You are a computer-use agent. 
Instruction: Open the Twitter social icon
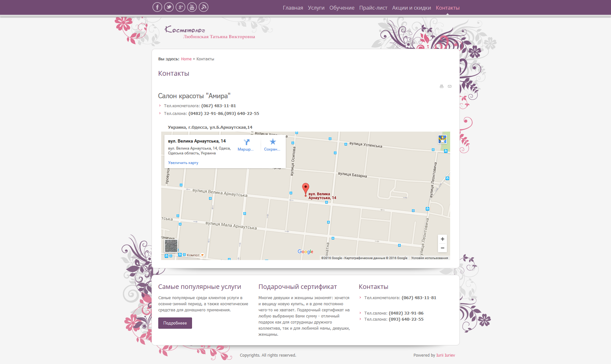[x=169, y=7]
